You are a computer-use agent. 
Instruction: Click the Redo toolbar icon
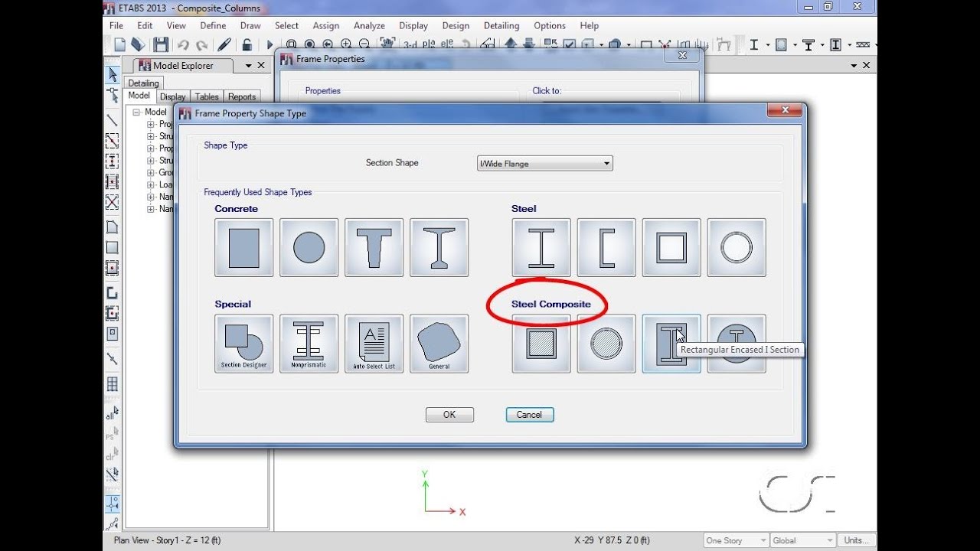pyautogui.click(x=201, y=45)
